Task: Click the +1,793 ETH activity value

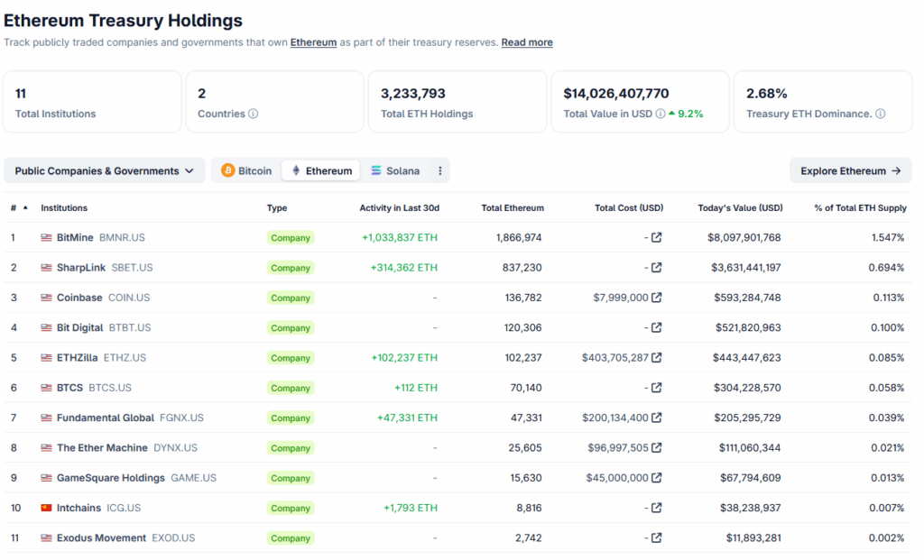Action: (411, 508)
